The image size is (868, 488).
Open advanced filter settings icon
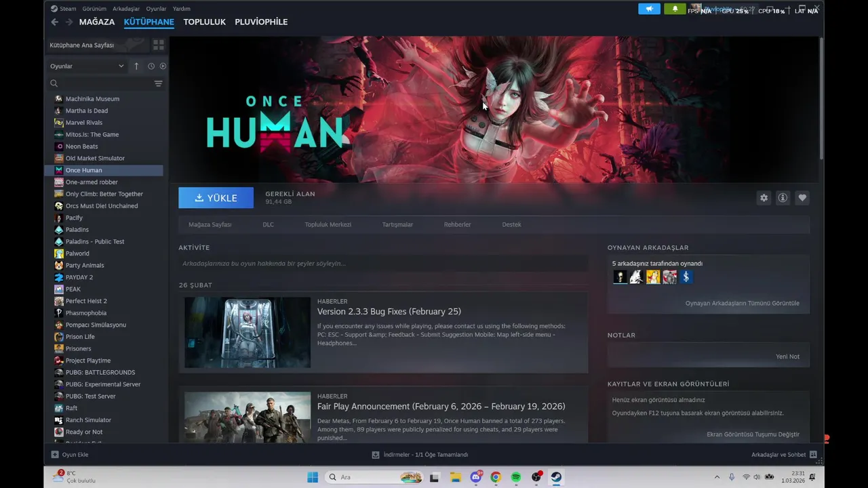click(x=158, y=83)
